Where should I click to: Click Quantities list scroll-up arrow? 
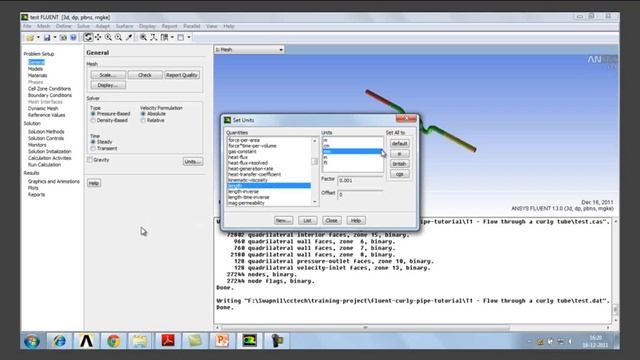click(314, 141)
